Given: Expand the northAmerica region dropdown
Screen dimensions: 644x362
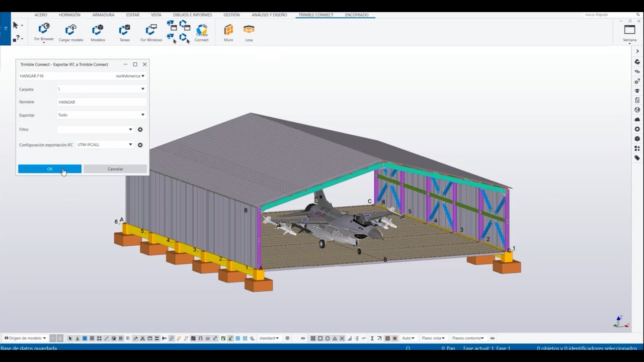Looking at the screenshot, I should pos(130,76).
